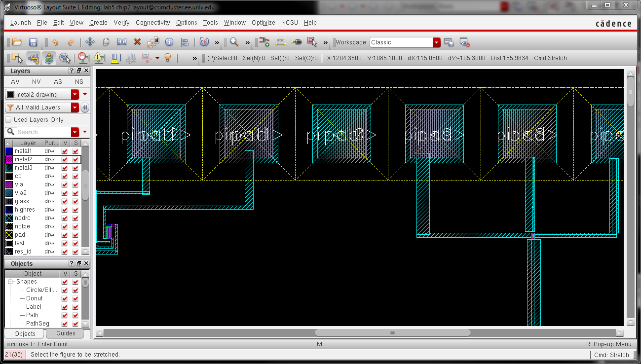Click the Create Instance icon
Screen dimensions: 641x364
(264, 42)
